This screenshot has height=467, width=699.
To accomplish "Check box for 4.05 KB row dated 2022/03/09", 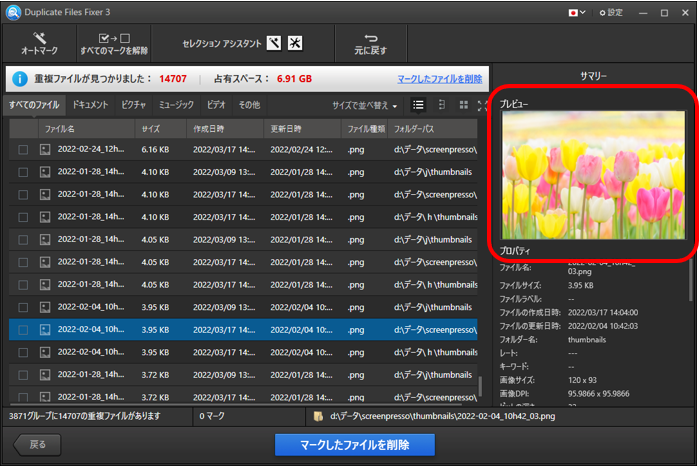I will point(23,240).
